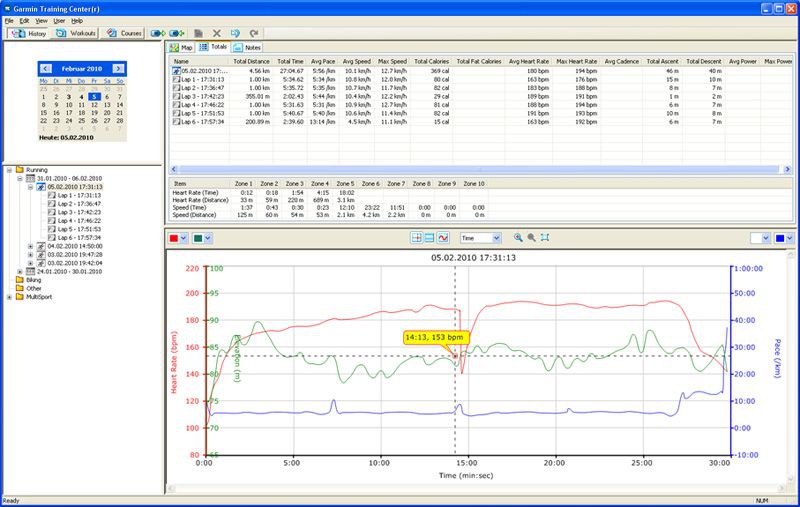800x507 pixels.
Task: Switch to the Workouts view
Action: (76, 33)
